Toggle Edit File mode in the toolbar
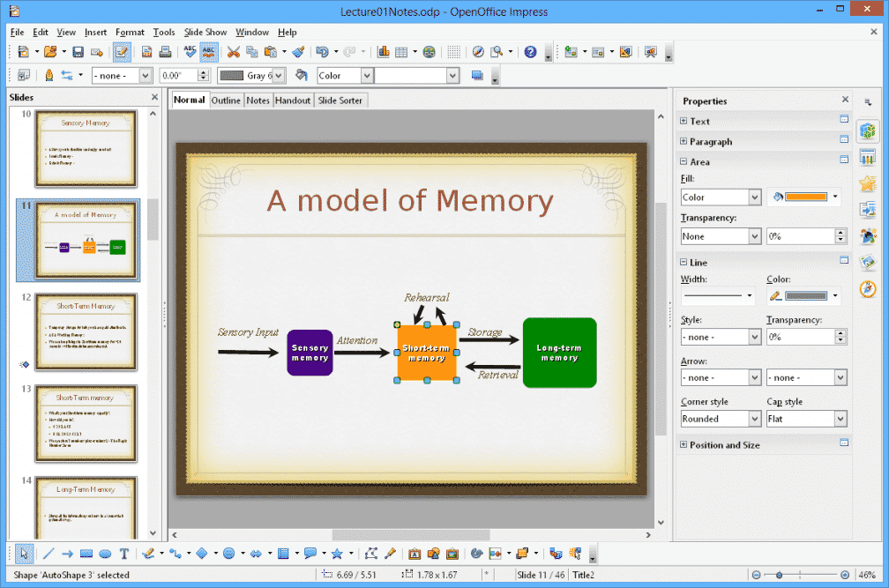Viewport: 889px width, 588px height. (123, 51)
